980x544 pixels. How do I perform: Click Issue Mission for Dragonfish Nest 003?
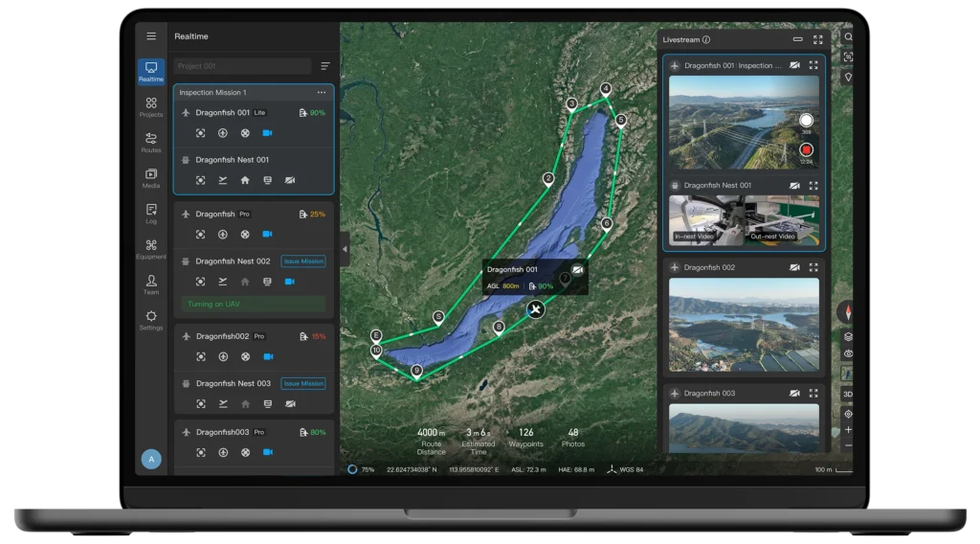pyautogui.click(x=303, y=383)
